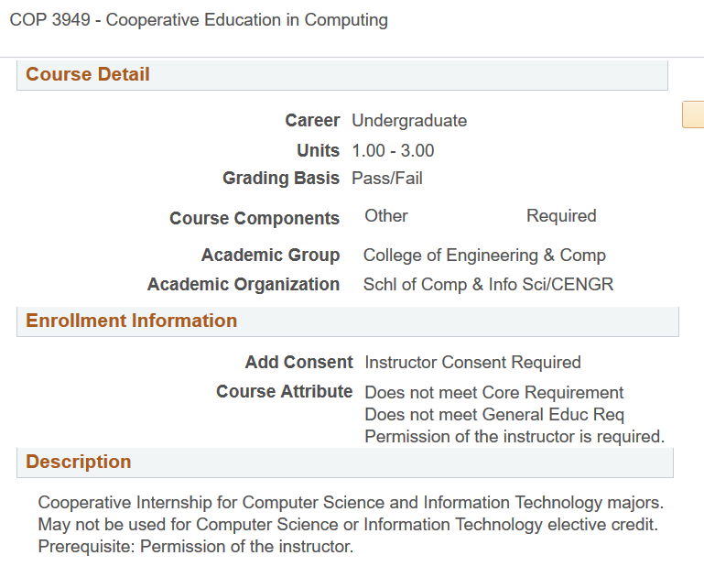Click the Description section header
The image size is (704, 588).
pyautogui.click(x=79, y=462)
